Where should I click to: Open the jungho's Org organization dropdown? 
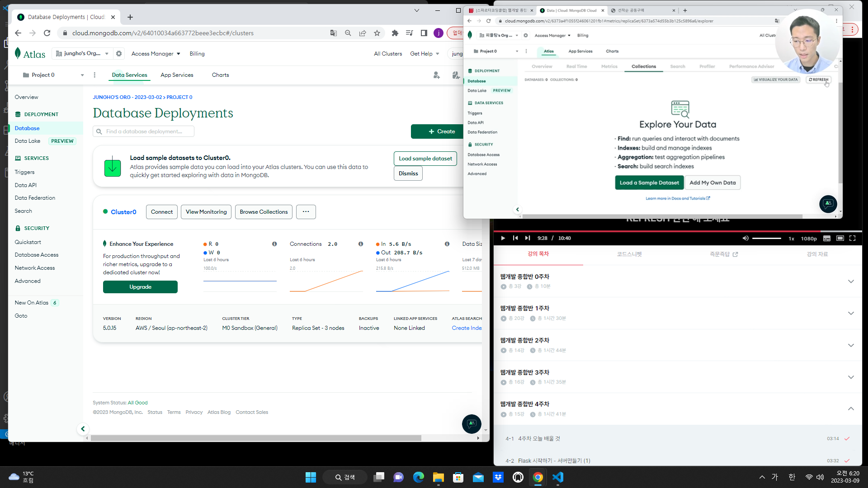click(x=82, y=54)
